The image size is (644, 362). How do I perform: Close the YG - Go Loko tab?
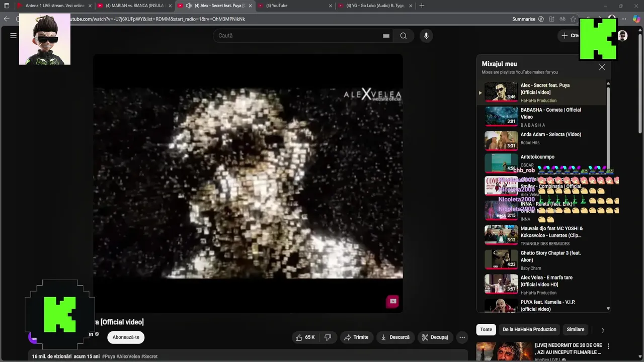(x=411, y=6)
